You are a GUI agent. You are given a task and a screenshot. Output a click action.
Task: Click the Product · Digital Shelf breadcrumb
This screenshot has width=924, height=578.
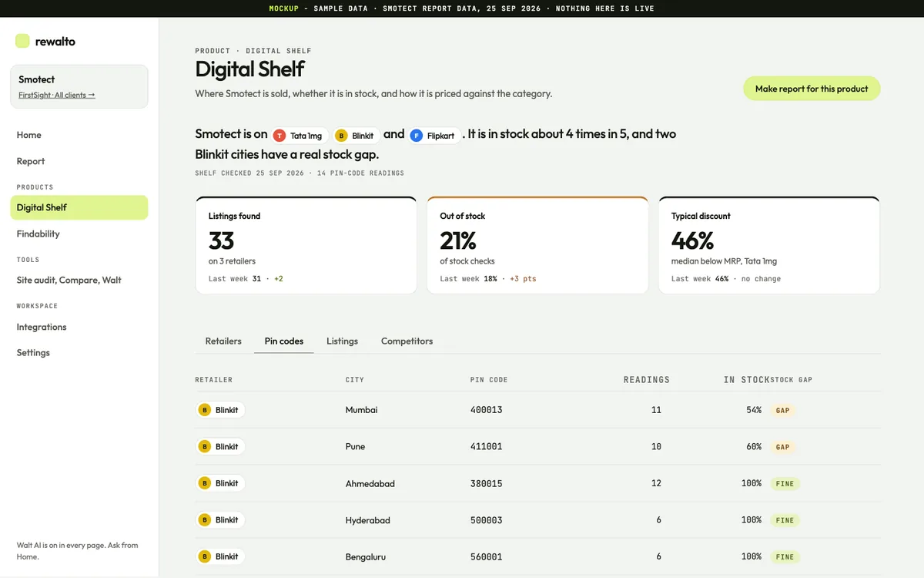(253, 51)
